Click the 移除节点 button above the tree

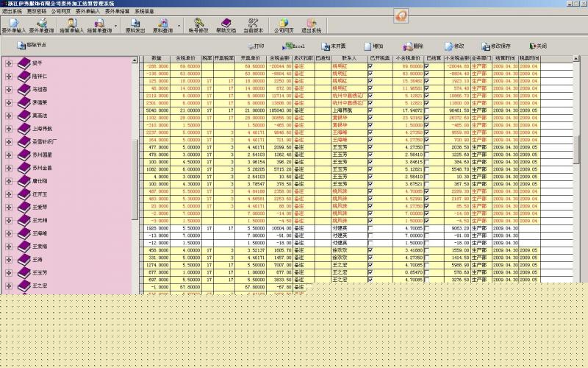(x=32, y=45)
